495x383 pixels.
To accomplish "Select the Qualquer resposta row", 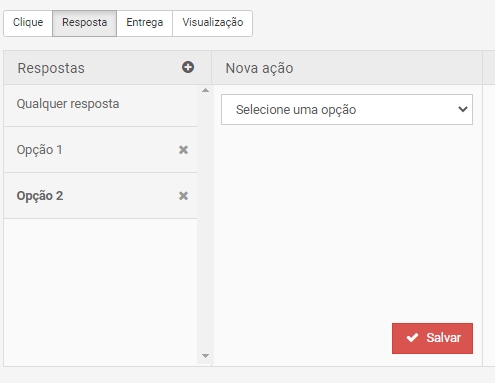I will (100, 106).
